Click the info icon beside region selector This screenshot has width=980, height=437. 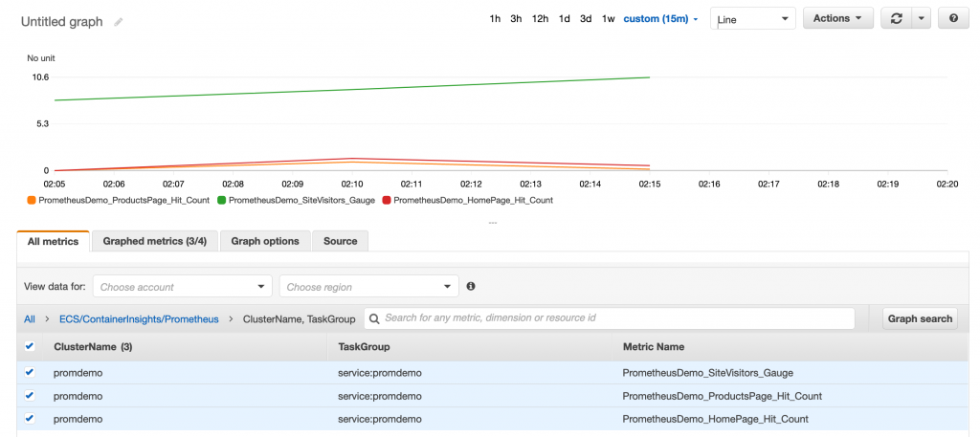click(471, 286)
